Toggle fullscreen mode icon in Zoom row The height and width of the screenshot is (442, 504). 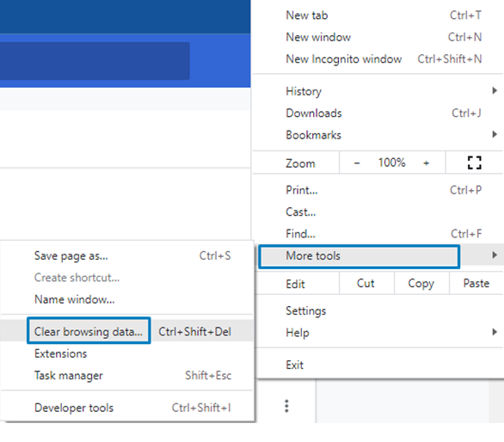pos(475,163)
